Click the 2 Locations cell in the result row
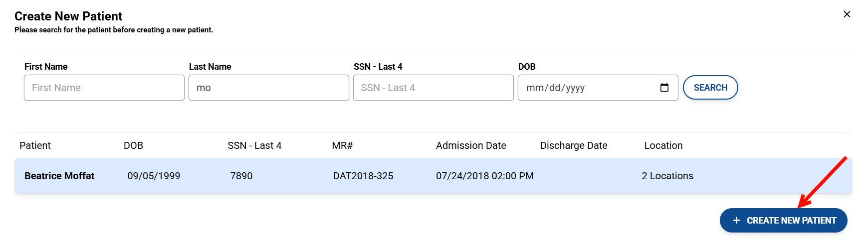Viewport: 868px width, 240px height. (667, 176)
